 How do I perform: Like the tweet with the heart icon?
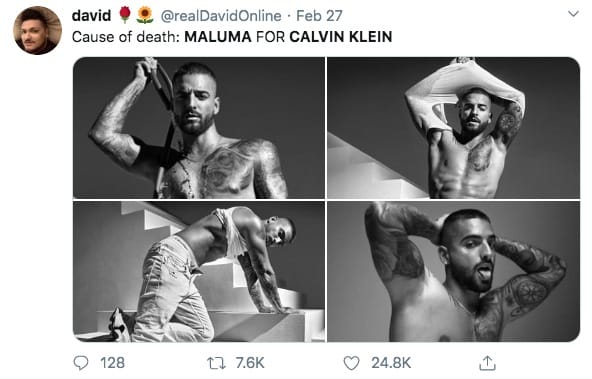click(351, 363)
